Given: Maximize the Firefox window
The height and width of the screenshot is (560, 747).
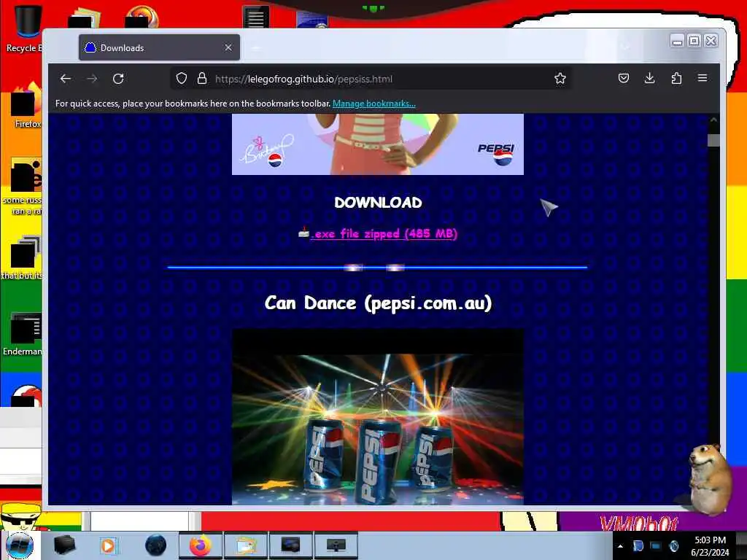Looking at the screenshot, I should (x=694, y=42).
